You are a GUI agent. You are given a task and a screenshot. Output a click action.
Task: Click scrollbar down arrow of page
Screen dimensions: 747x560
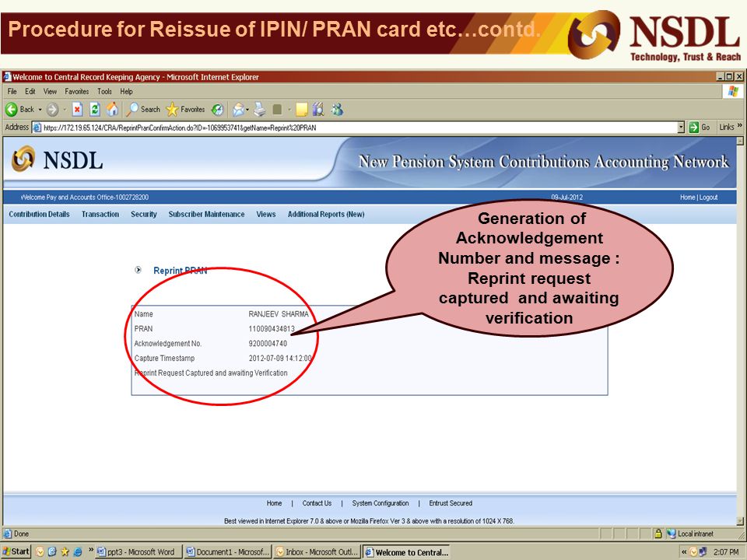pyautogui.click(x=740, y=520)
